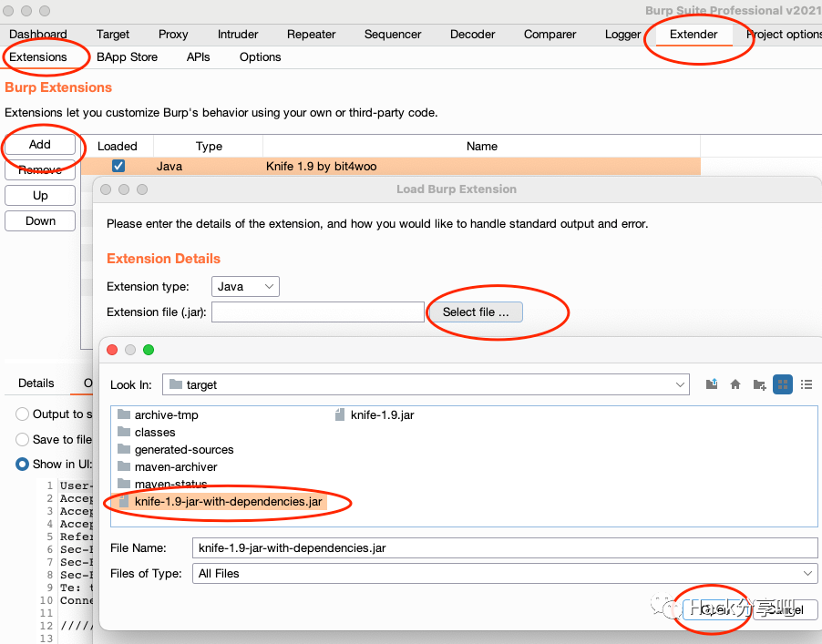Image resolution: width=822 pixels, height=644 pixels.
Task: Go to the Decoder tab
Action: (x=472, y=34)
